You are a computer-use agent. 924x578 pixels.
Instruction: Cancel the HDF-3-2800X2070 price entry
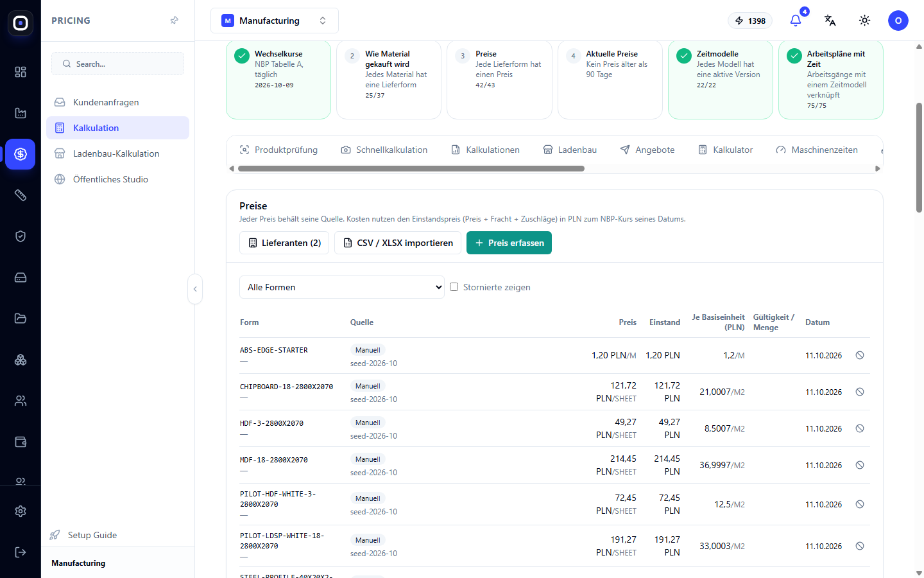860,428
